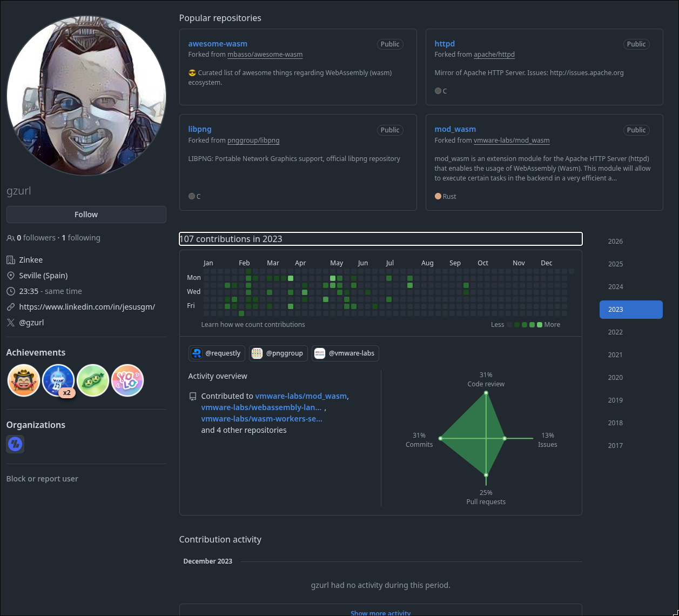Open vmware-labs/mod_wasm in Activity overview

pos(301,396)
